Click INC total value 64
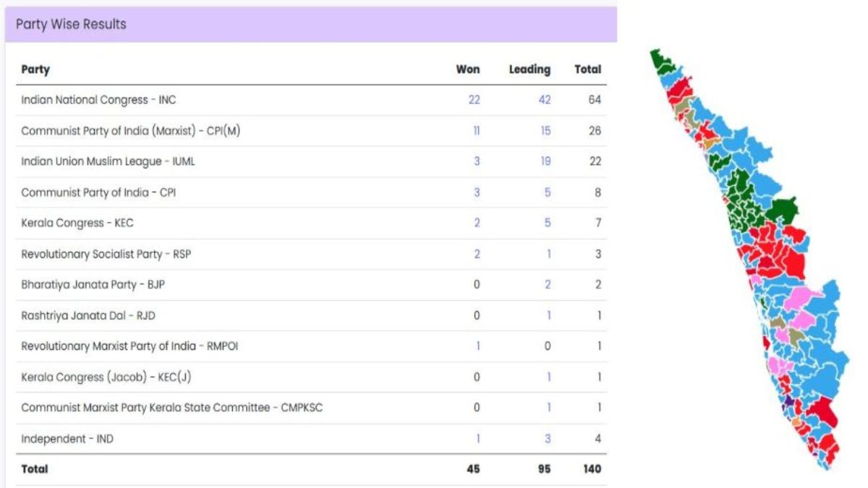 click(594, 100)
